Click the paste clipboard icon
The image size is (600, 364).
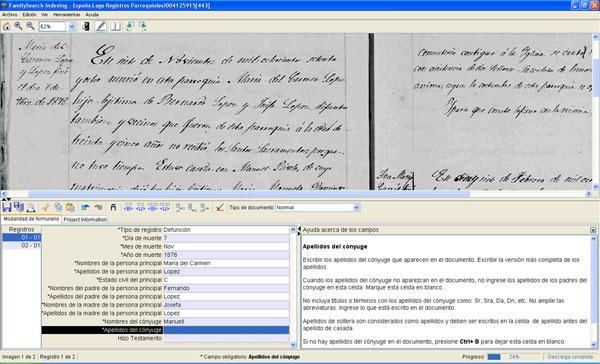pyautogui.click(x=70, y=207)
